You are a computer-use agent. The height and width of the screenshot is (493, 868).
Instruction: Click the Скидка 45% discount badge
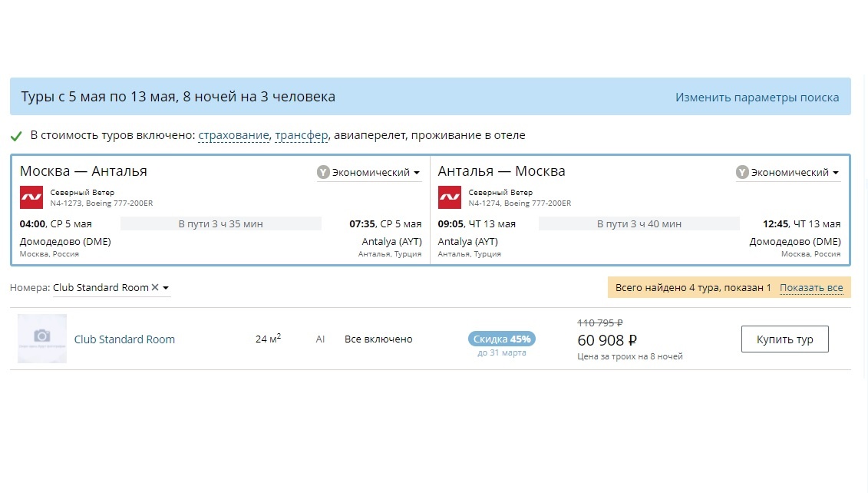click(501, 339)
